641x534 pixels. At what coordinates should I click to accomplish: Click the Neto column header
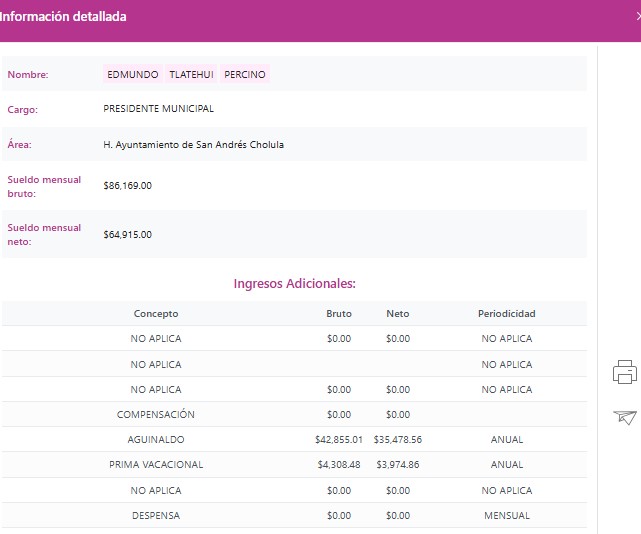(397, 314)
